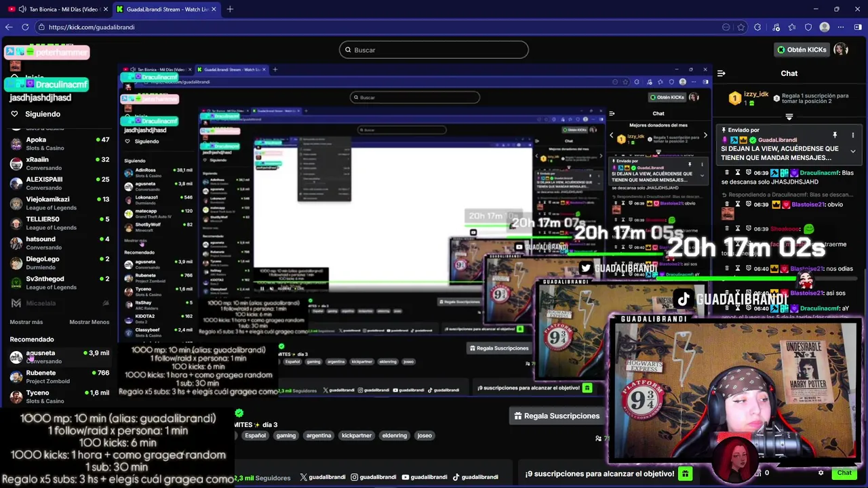Open recommended channel agusneta
868x488 pixels.
[x=60, y=357]
